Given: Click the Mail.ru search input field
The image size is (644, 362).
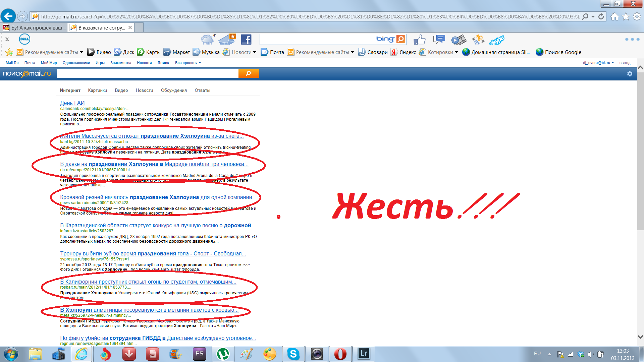Looking at the screenshot, I should pyautogui.click(x=148, y=73).
